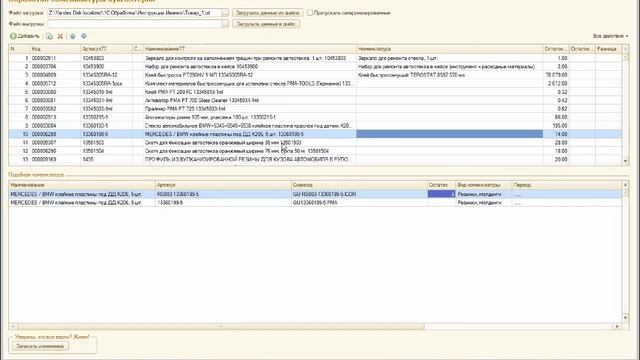The width and height of the screenshot is (640, 360).
Task: Click the green plus icon beside Добавить
Action: point(13,36)
